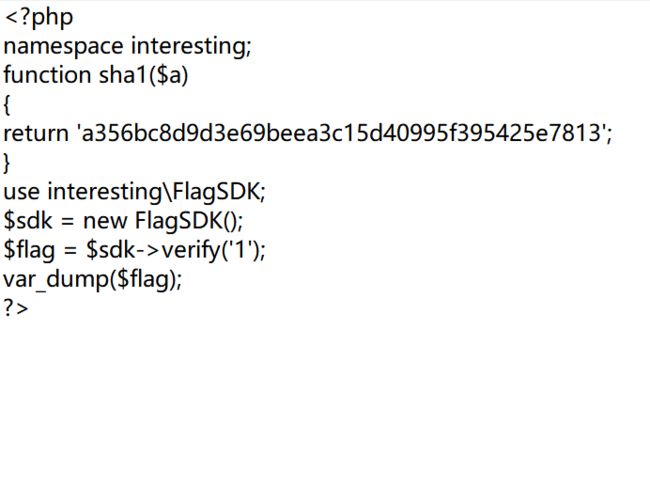Click the opening curly brace

(x=7, y=105)
